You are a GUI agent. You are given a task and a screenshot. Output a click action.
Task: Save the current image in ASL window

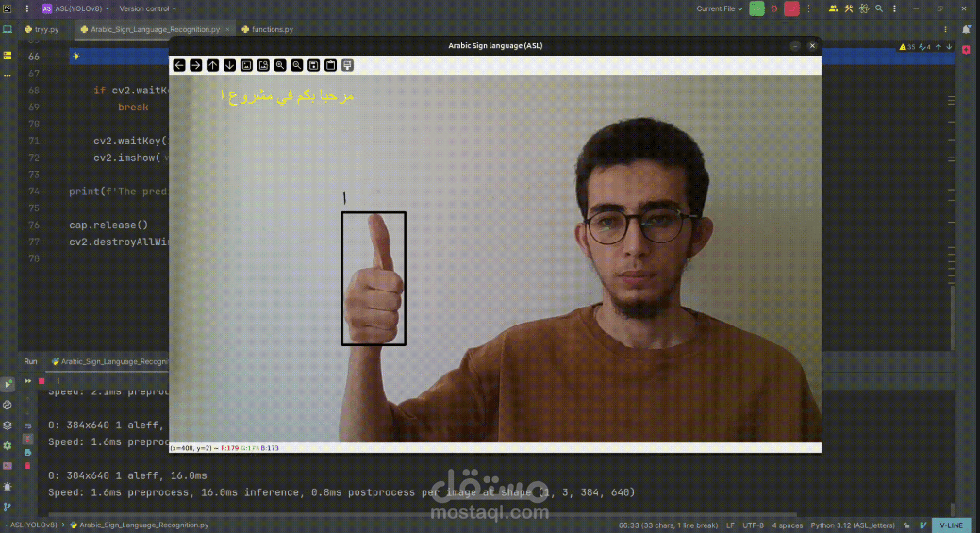[314, 66]
